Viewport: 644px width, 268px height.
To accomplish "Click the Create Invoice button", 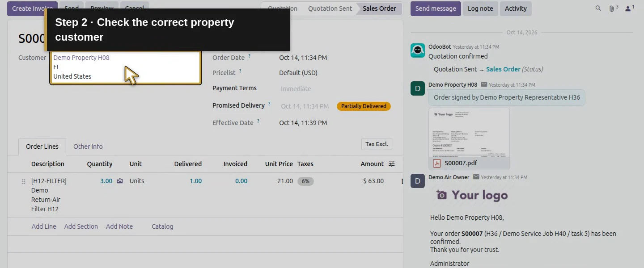I will (32, 8).
